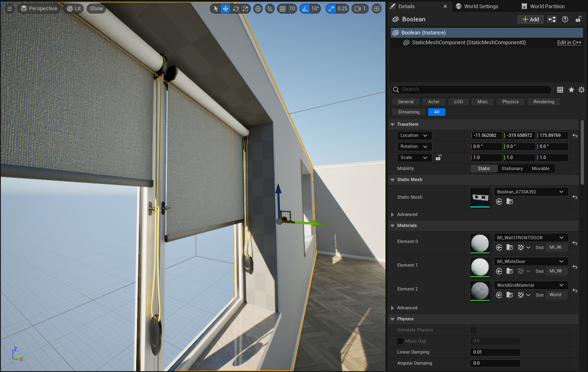Set Mobility to Stationary

(x=512, y=169)
